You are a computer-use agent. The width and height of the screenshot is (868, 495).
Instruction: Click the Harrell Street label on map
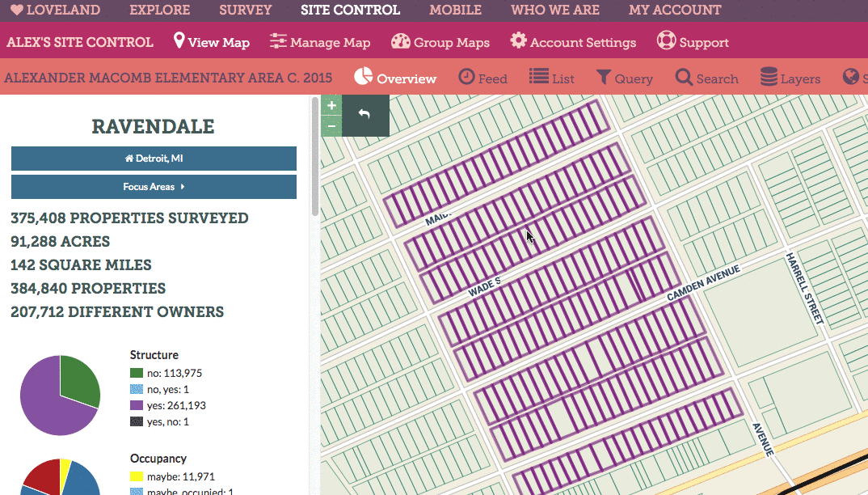click(806, 288)
